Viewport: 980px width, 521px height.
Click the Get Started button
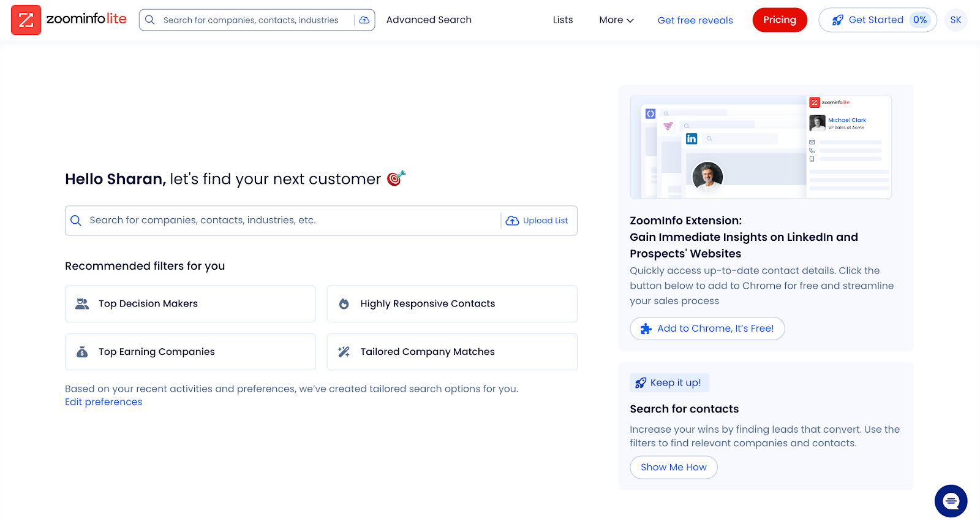coord(878,20)
